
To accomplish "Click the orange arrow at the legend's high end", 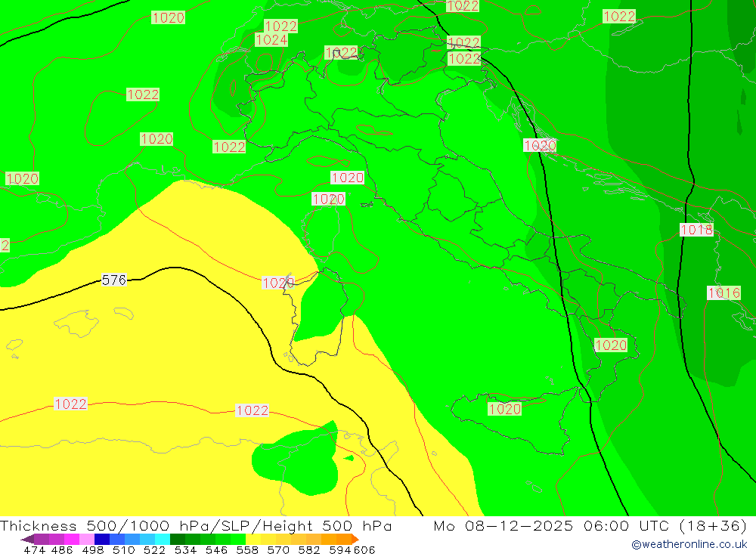I will pos(355,539).
